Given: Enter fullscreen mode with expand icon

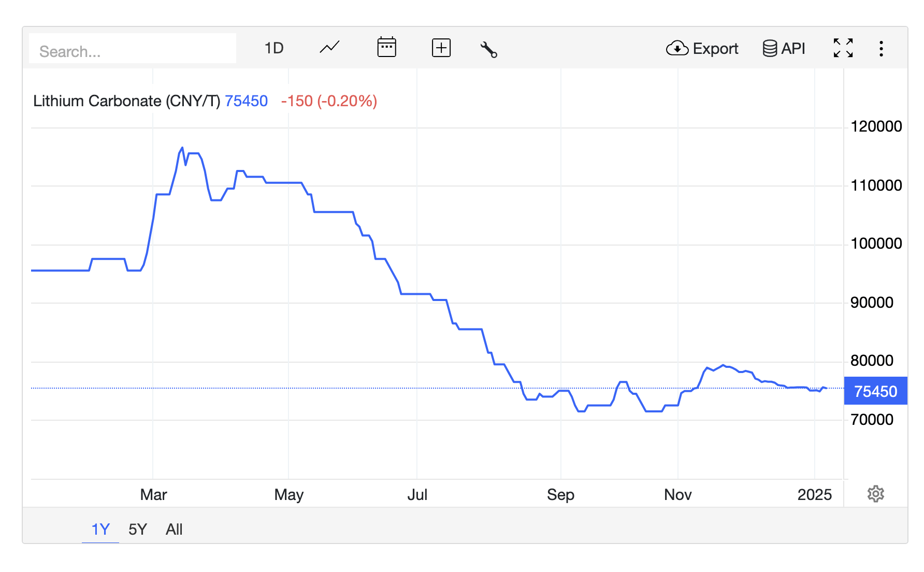Looking at the screenshot, I should pos(843,48).
